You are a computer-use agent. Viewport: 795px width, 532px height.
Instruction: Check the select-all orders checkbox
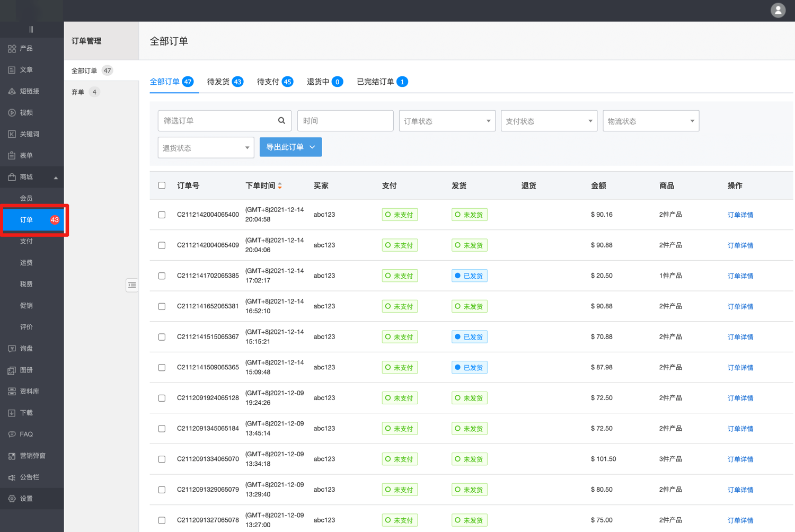[x=162, y=185]
